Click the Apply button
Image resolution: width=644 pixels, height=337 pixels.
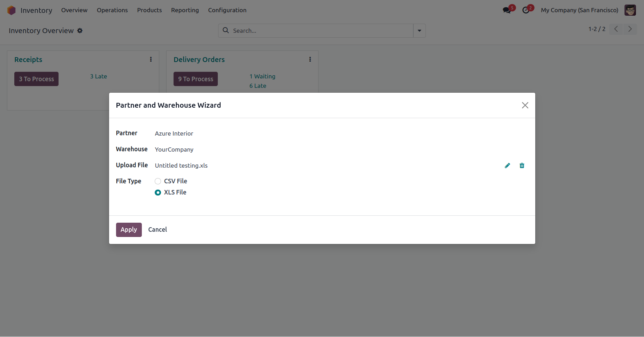[x=129, y=230]
